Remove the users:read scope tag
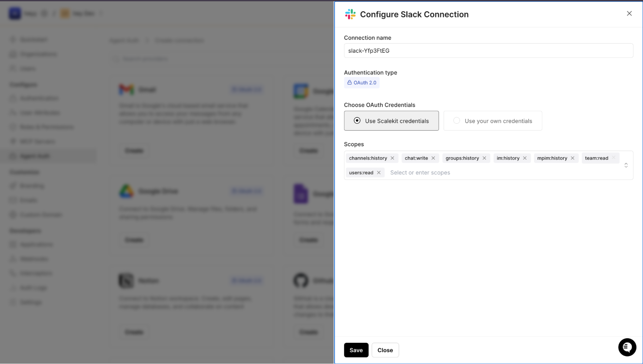Viewport: 643px width, 364px height. (x=379, y=173)
